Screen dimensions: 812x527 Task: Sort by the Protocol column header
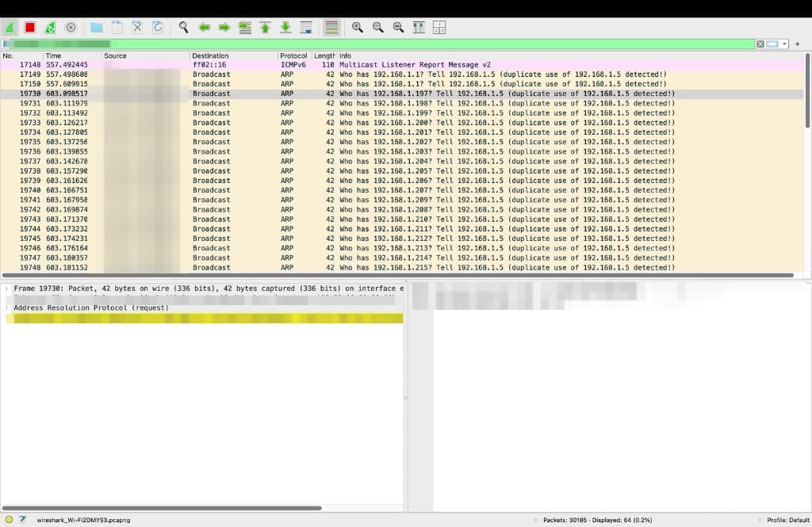click(295, 56)
